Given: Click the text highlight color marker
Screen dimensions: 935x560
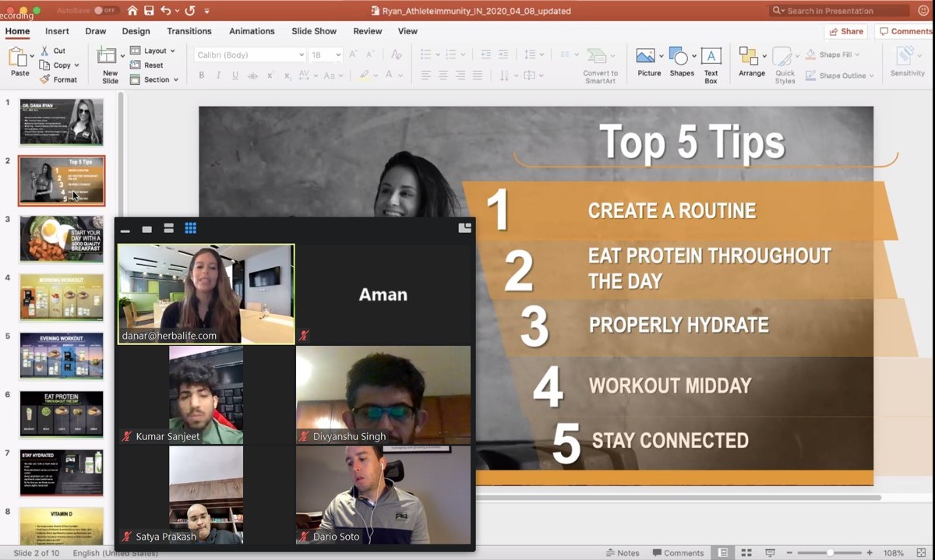Looking at the screenshot, I should pos(364,76).
